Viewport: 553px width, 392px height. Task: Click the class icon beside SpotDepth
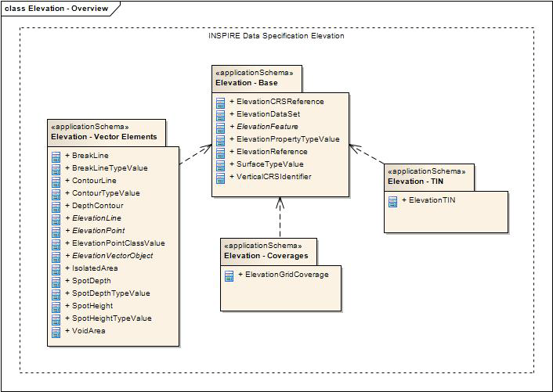point(56,282)
